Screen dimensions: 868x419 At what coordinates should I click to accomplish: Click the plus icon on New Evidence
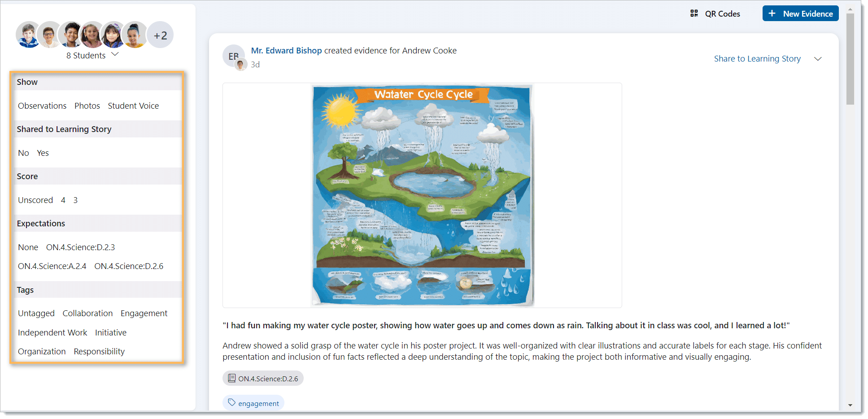pos(772,13)
